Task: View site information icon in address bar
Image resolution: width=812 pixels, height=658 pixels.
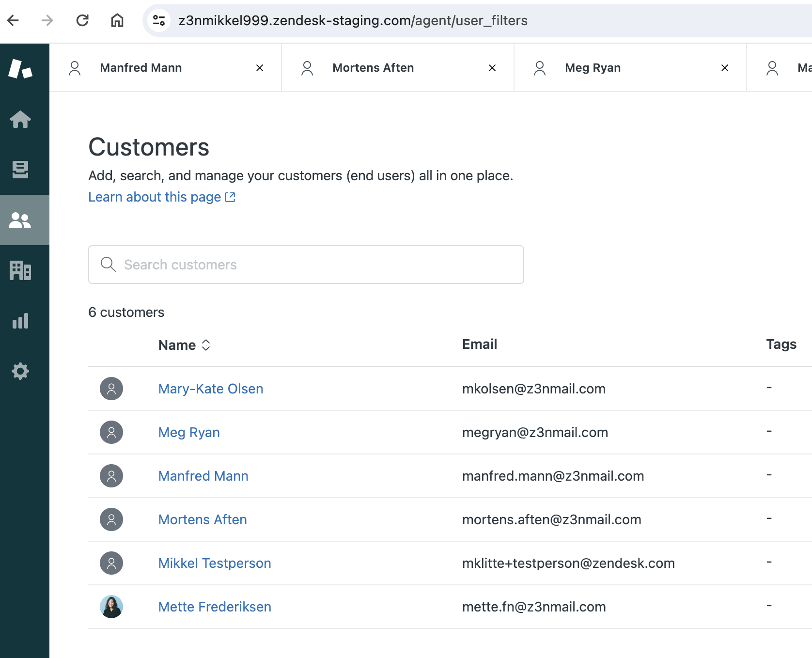Action: tap(159, 20)
